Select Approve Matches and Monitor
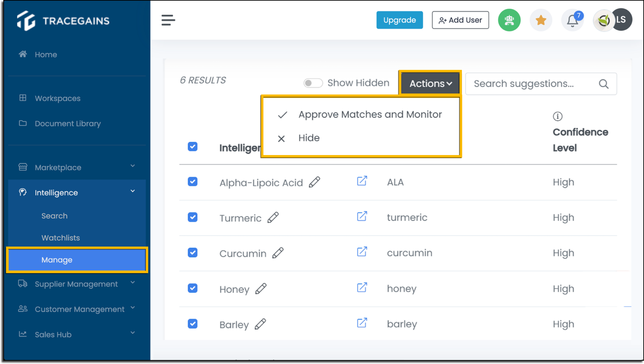The image size is (644, 364). tap(361, 114)
